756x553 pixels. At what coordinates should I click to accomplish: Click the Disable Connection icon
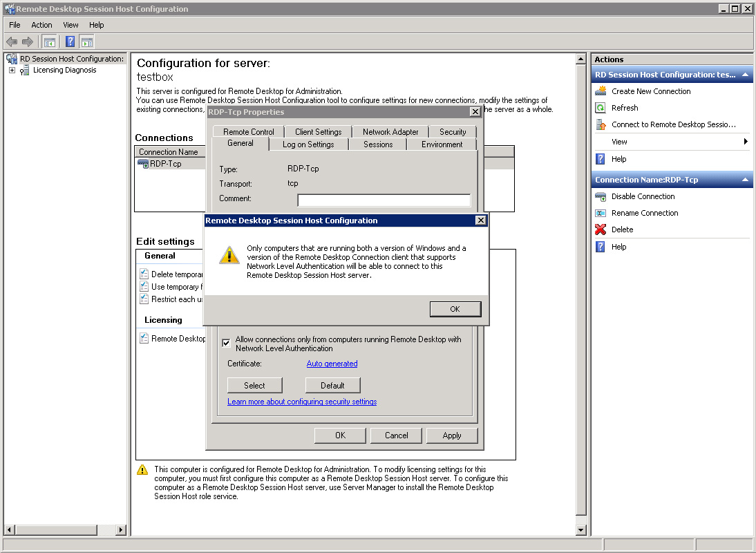coord(601,196)
